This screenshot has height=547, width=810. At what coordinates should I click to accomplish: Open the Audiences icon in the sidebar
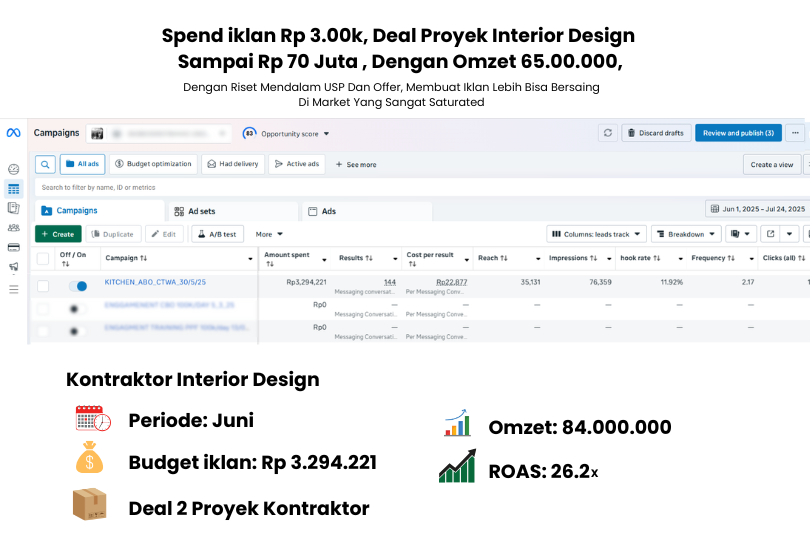(x=13, y=227)
